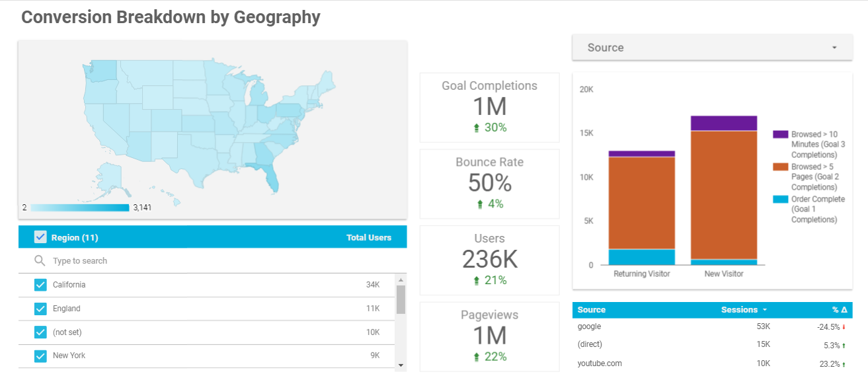Toggle the England region checkbox

pos(40,309)
